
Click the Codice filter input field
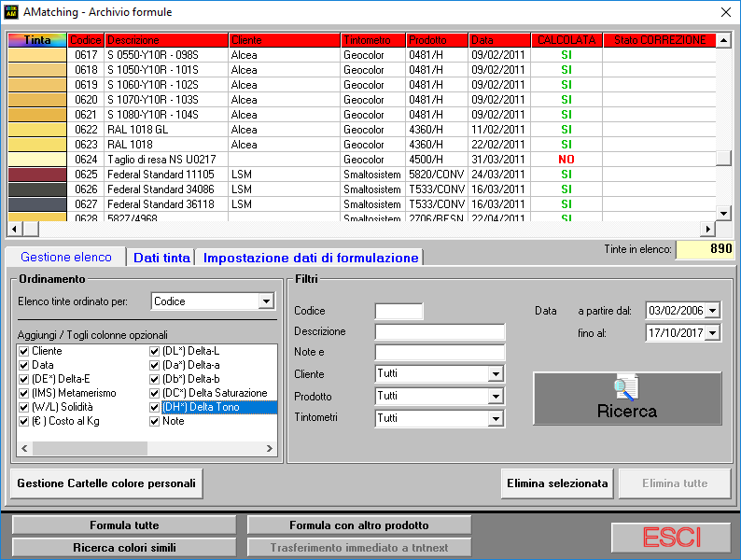coord(398,312)
